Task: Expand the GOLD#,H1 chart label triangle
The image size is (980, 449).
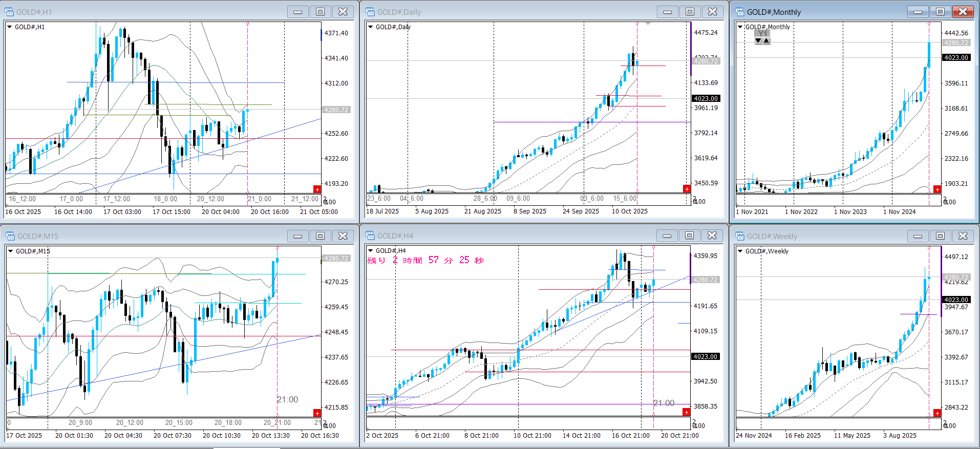Action: tap(10, 27)
